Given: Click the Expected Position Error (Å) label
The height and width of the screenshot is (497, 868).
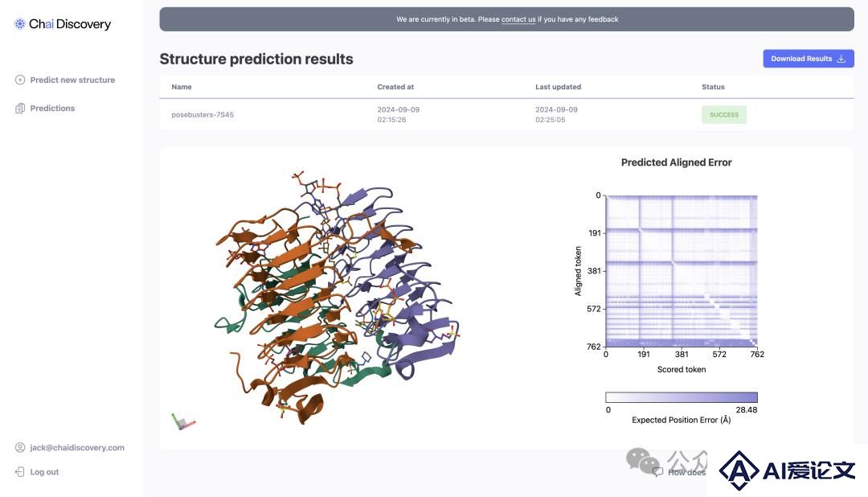Looking at the screenshot, I should click(682, 420).
